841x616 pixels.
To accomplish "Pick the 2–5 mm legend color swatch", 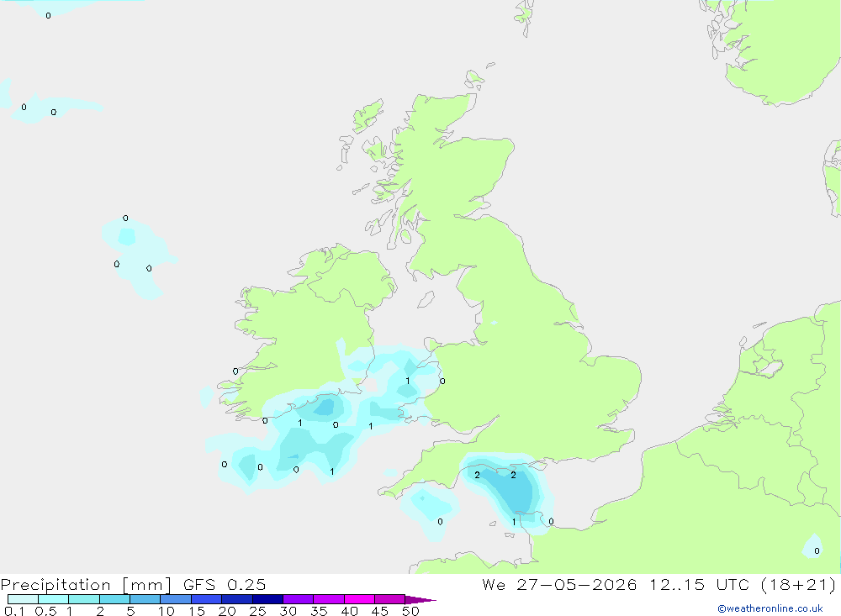I will [114, 599].
